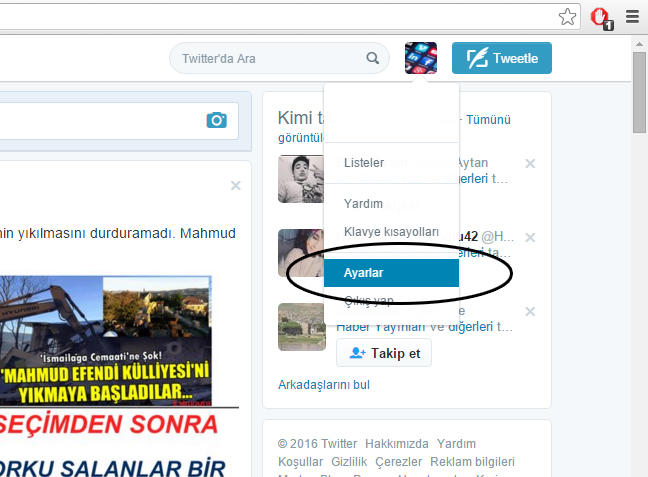Dismiss the promoted tweet with the X icon
648x477 pixels.
(236, 185)
